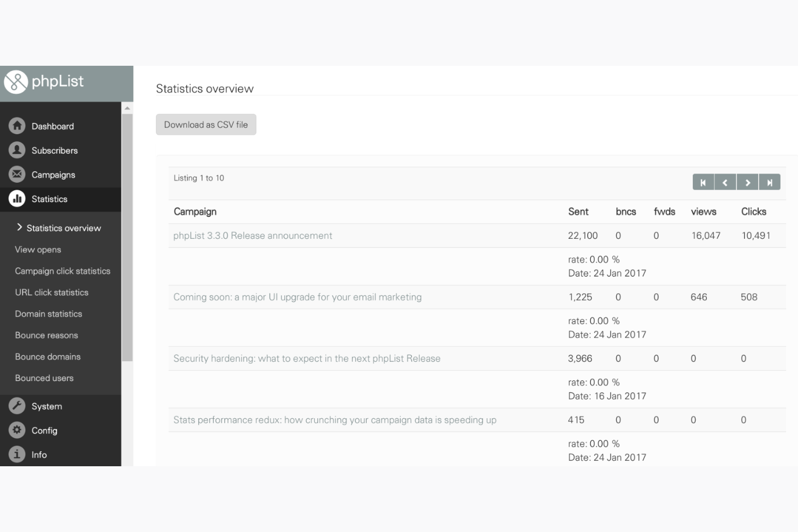This screenshot has height=532, width=798.
Task: Click the Sent column header
Action: click(578, 212)
